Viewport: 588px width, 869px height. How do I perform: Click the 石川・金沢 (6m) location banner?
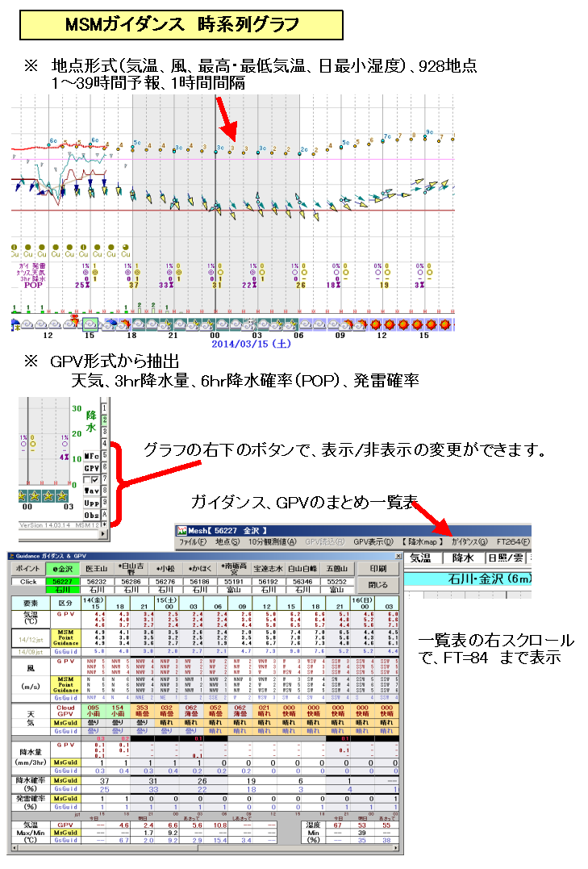pos(467,579)
